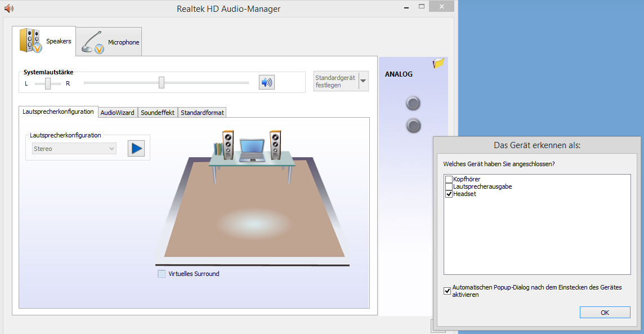Switch to the Soundeffekt tab
This screenshot has width=644, height=334.
pyautogui.click(x=158, y=113)
